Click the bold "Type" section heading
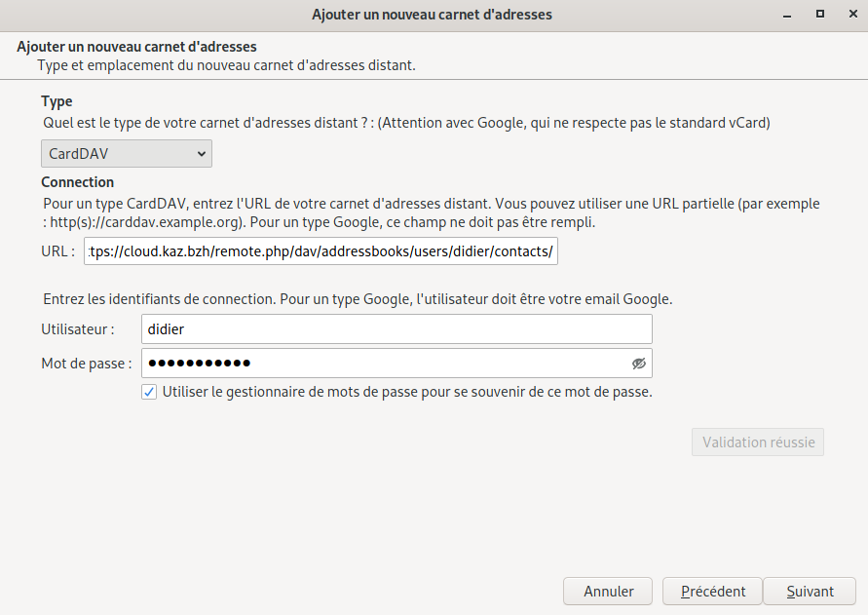This screenshot has height=615, width=868. (x=57, y=101)
